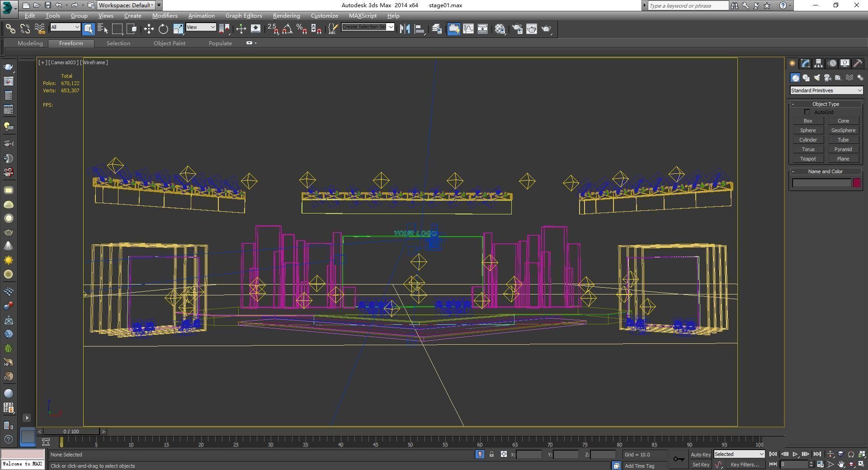The height and width of the screenshot is (470, 868).
Task: Open the Workspace Default dropdown
Action: (126, 5)
